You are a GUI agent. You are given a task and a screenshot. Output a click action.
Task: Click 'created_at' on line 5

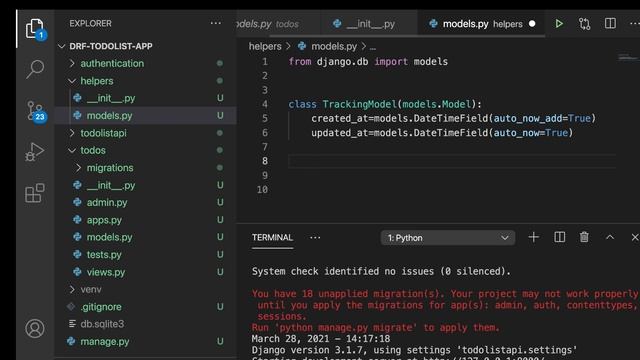(340, 118)
